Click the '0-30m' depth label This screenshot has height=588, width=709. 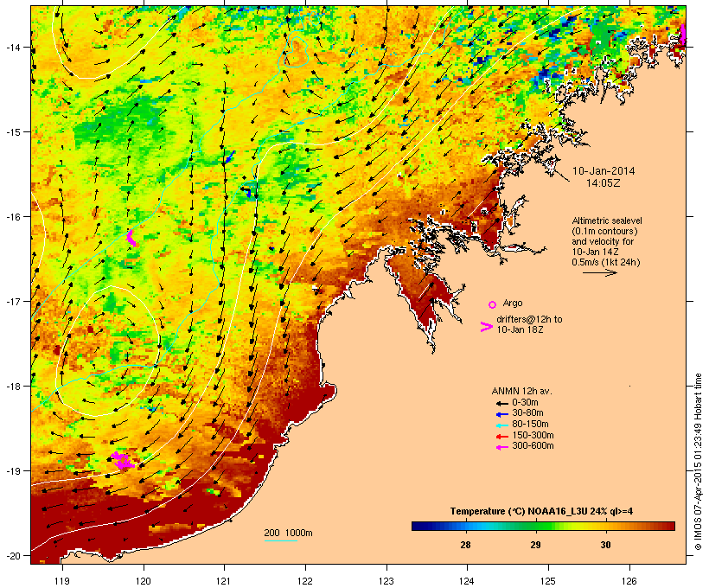click(525, 403)
